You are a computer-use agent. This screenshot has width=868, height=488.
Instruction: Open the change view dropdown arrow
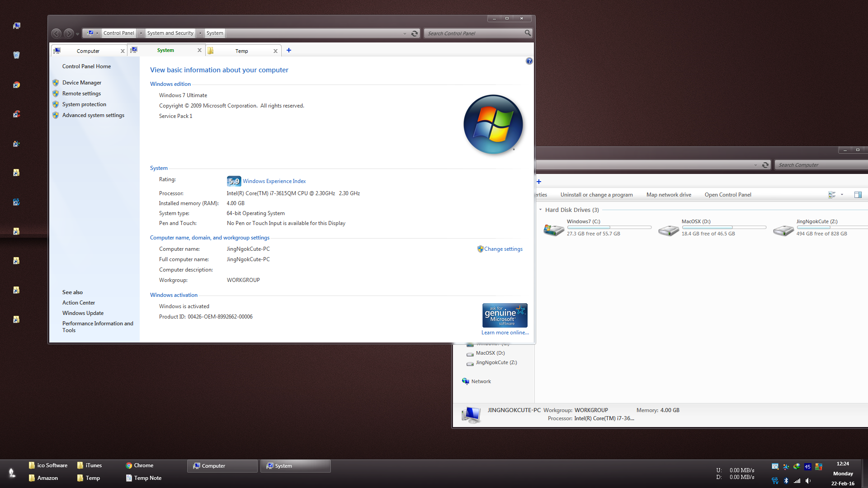point(842,195)
